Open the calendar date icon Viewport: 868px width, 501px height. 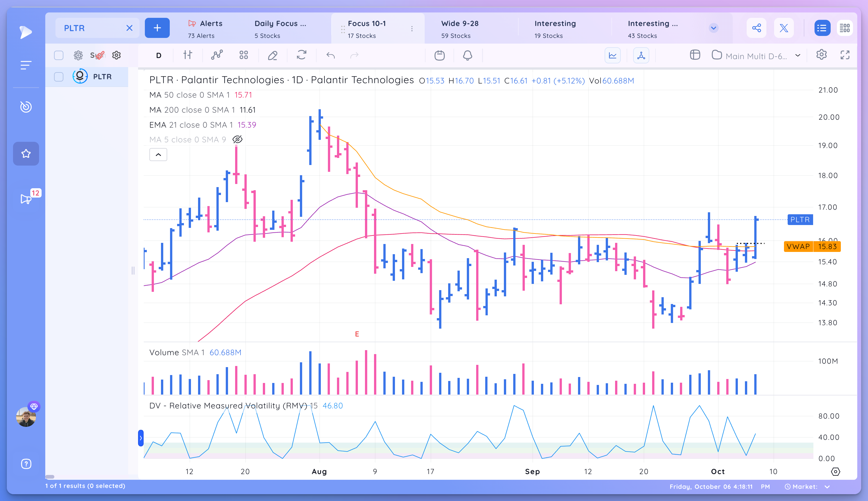[x=439, y=55]
